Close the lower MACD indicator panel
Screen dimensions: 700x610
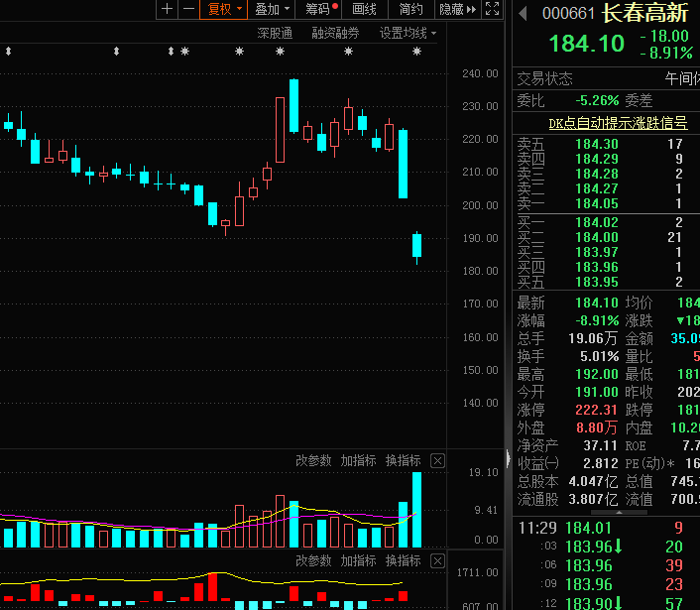click(437, 561)
